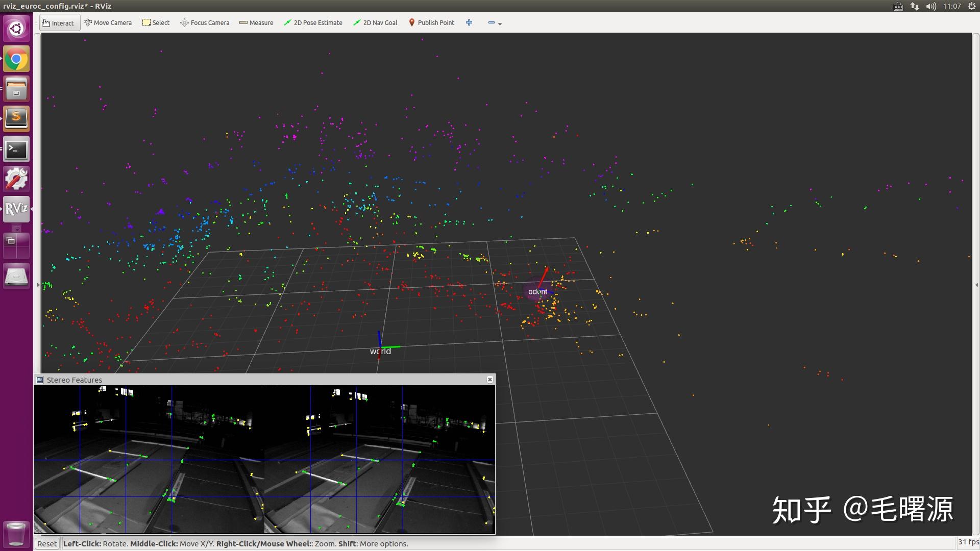
Task: Add a new tool with the plus icon
Action: 469,23
